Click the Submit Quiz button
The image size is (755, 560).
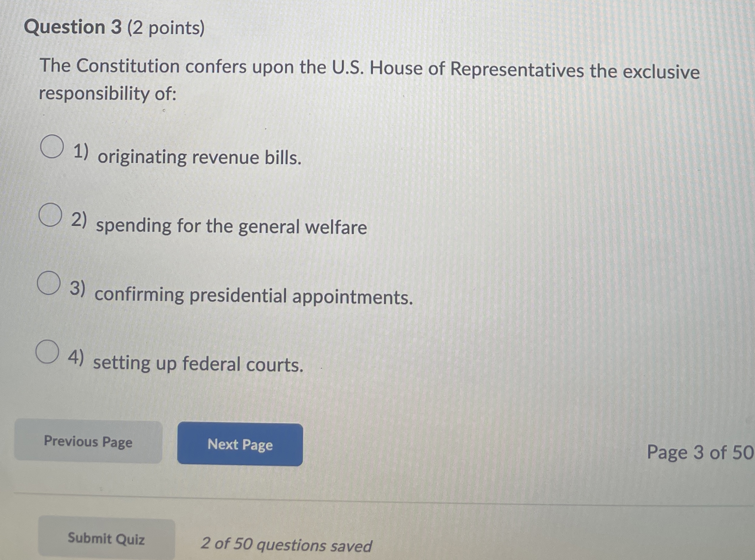[x=106, y=538]
